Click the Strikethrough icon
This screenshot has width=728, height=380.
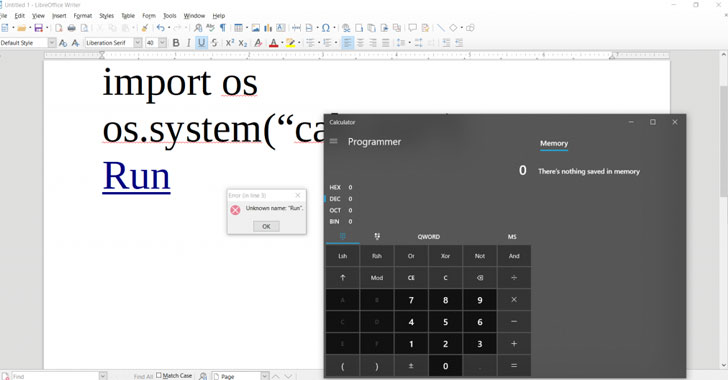[x=214, y=43]
